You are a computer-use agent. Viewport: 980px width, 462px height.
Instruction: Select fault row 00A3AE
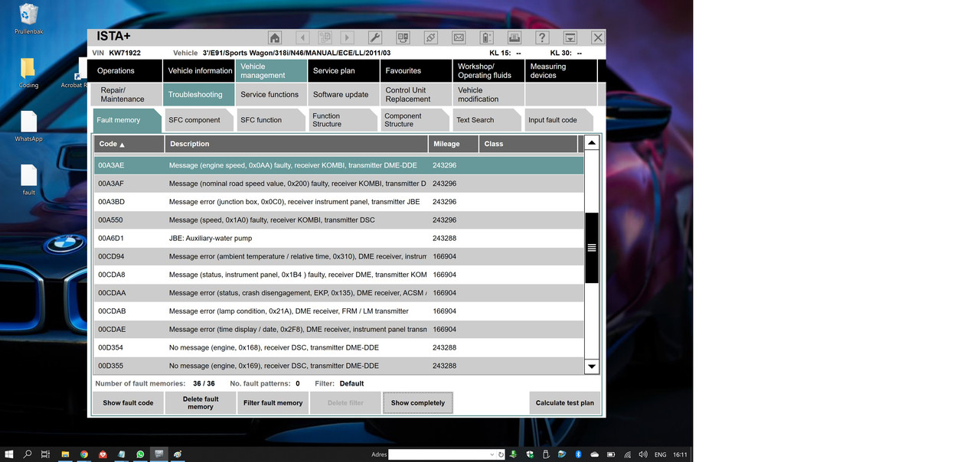[x=338, y=165]
